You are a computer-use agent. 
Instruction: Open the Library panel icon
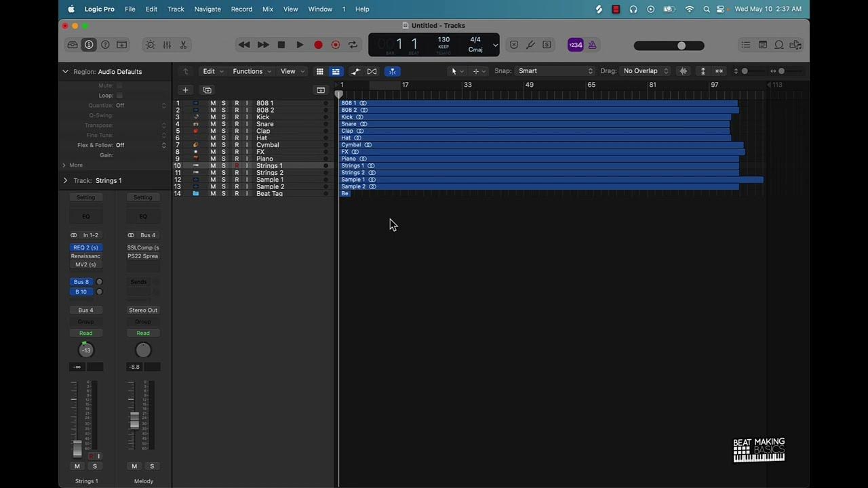point(73,45)
